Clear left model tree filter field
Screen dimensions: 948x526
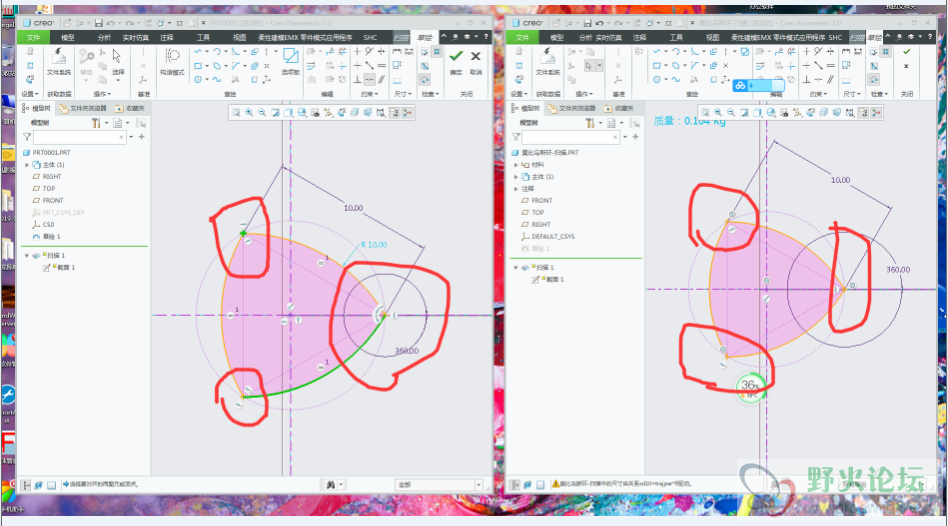[x=121, y=137]
